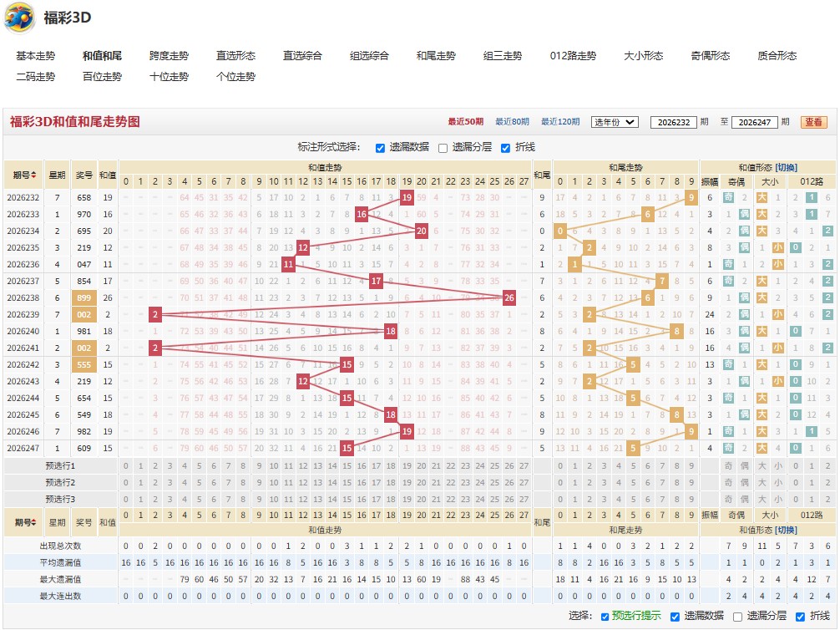
Task: Click the 福彩3D logo icon
Action: click(19, 18)
